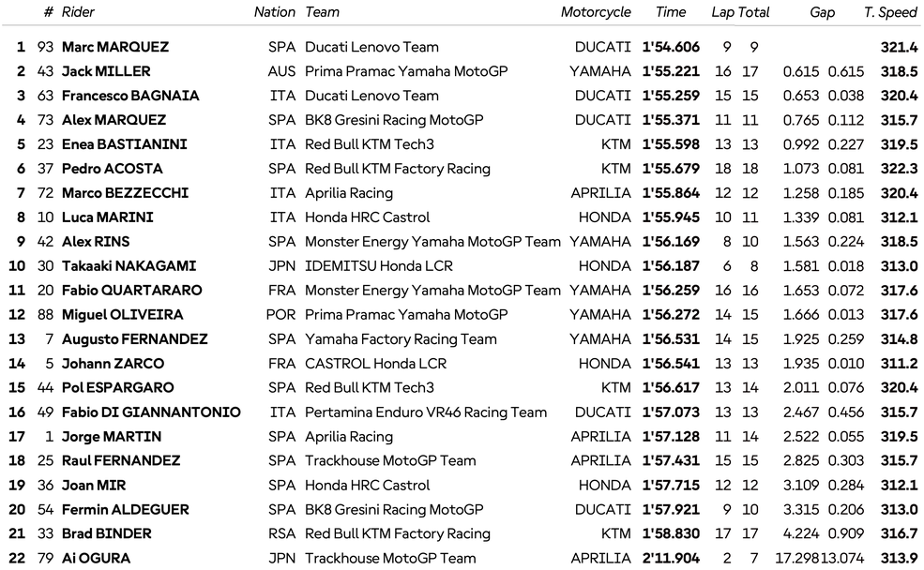This screenshot has width=924, height=570.
Task: Click the Rider column header
Action: tap(77, 12)
